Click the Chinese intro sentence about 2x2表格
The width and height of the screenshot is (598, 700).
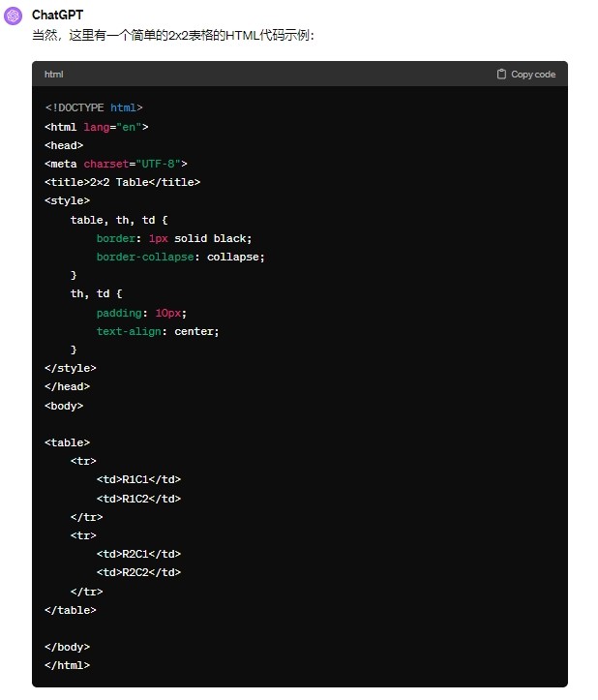173,35
